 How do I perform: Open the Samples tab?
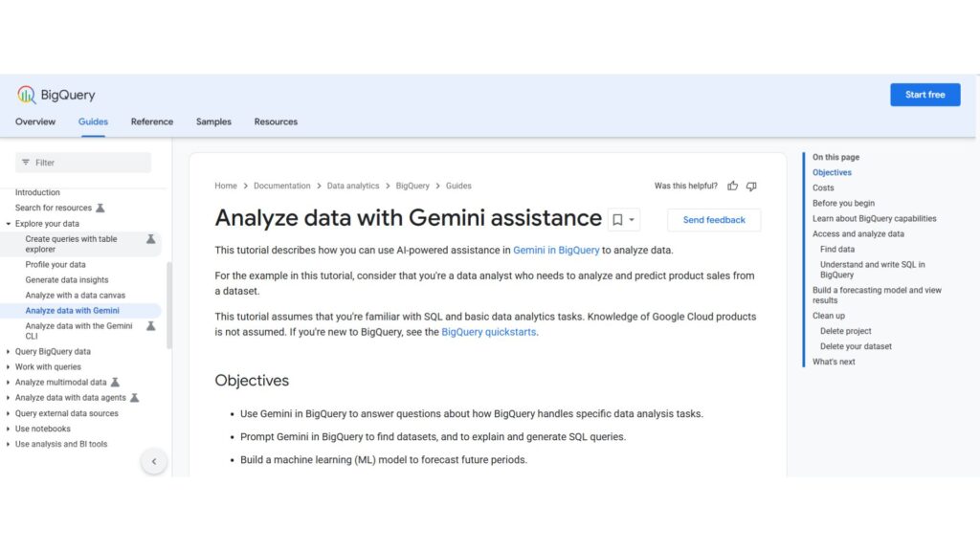tap(212, 121)
